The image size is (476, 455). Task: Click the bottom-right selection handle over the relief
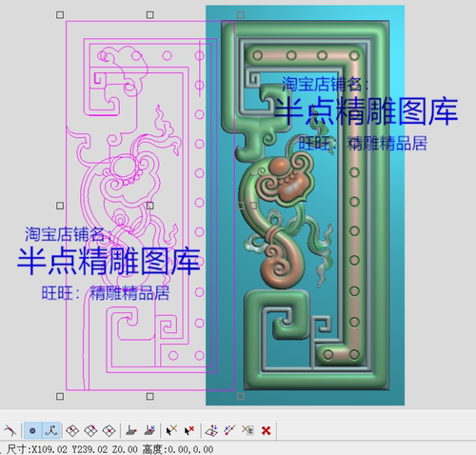tap(241, 396)
